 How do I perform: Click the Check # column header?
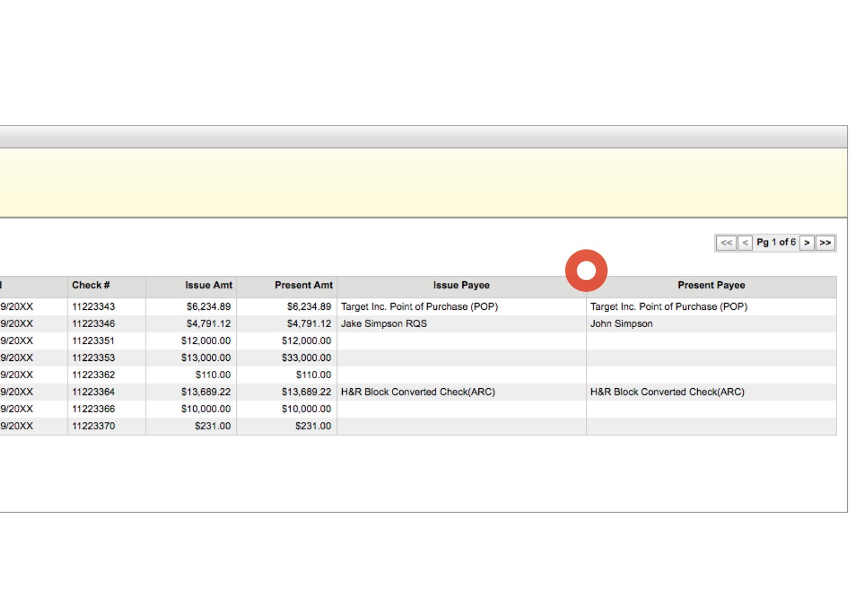click(x=90, y=285)
